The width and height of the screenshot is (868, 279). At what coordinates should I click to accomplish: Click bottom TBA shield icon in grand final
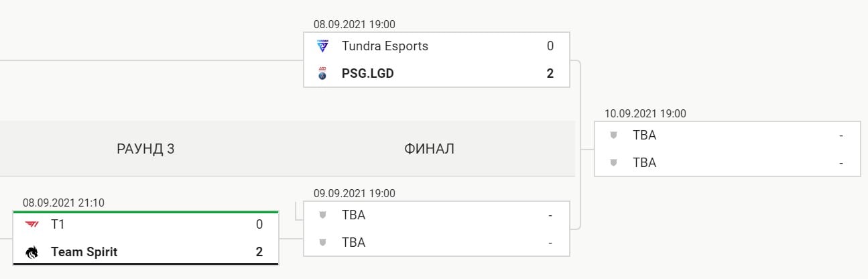pyautogui.click(x=613, y=162)
